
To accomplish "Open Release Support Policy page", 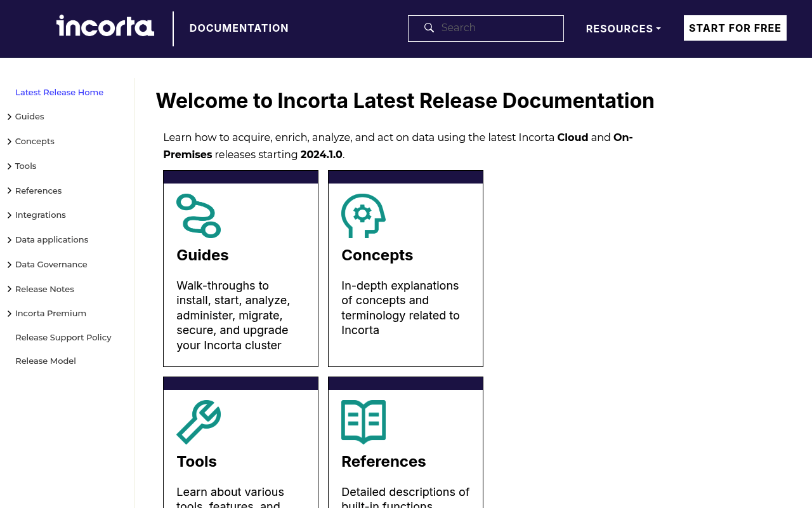I will click(63, 337).
